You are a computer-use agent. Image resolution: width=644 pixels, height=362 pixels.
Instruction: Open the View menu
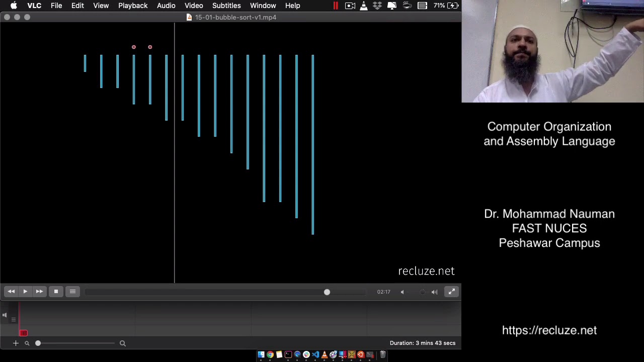click(101, 6)
